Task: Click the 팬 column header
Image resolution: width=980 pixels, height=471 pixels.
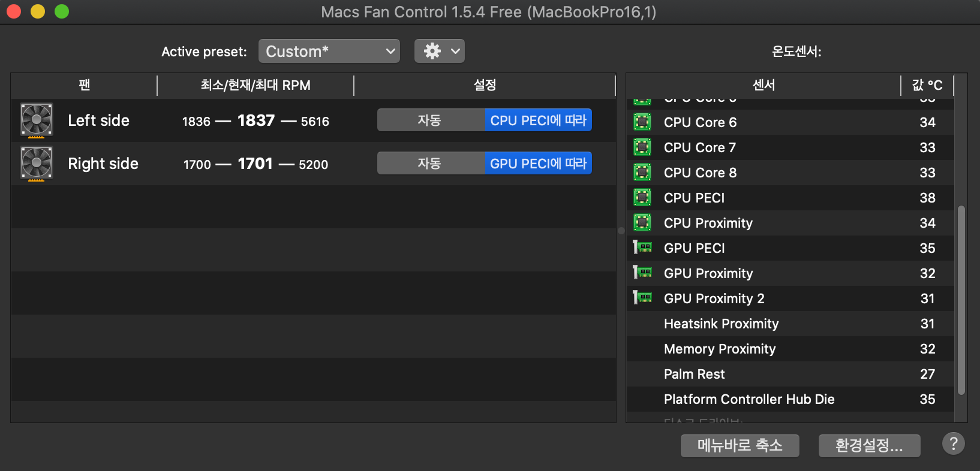Action: point(84,85)
